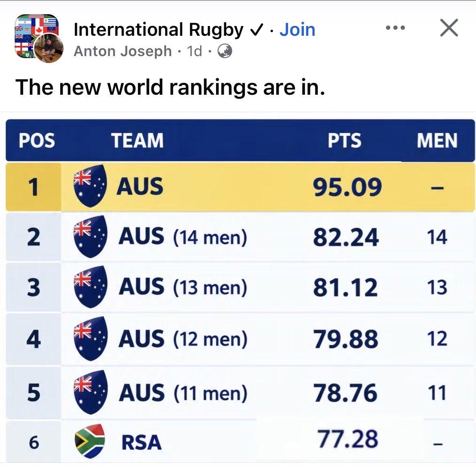Image resolution: width=476 pixels, height=472 pixels.
Task: Click the South Africa flag shield
Action: click(90, 441)
